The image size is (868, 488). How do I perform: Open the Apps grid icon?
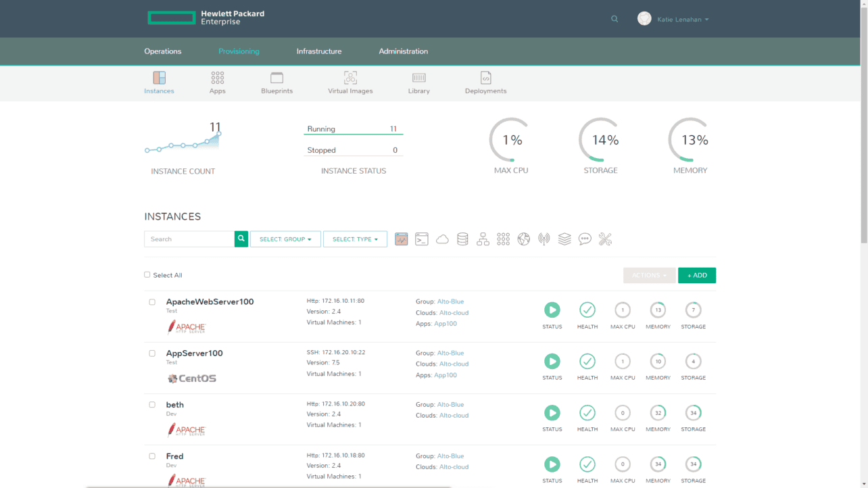(x=217, y=78)
